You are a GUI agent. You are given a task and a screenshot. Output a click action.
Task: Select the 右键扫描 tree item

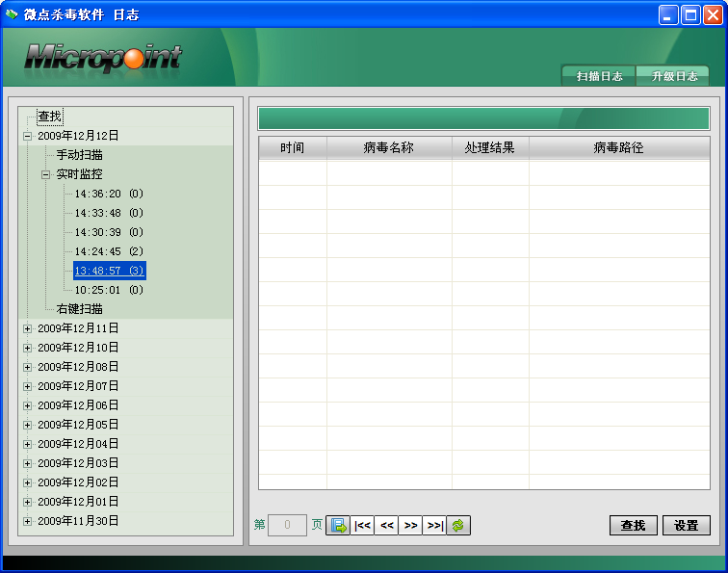point(79,309)
